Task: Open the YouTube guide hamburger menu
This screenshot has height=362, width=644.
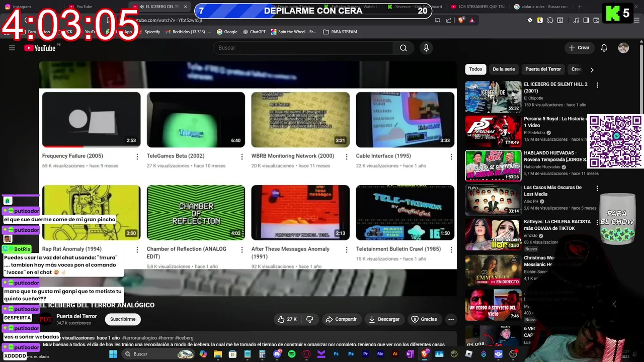Action: tap(12, 48)
